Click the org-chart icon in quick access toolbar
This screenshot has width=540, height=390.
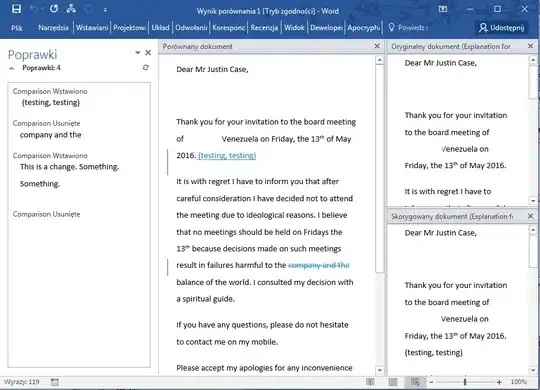tap(71, 9)
